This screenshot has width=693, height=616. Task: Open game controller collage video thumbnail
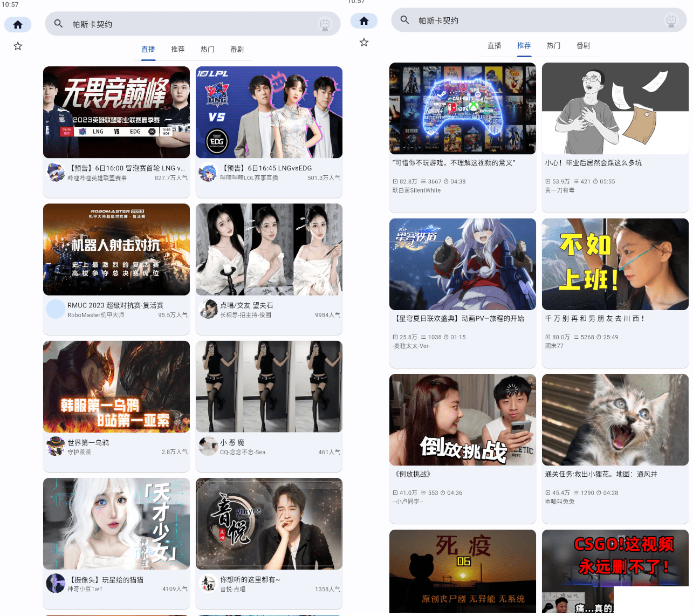coord(463,108)
